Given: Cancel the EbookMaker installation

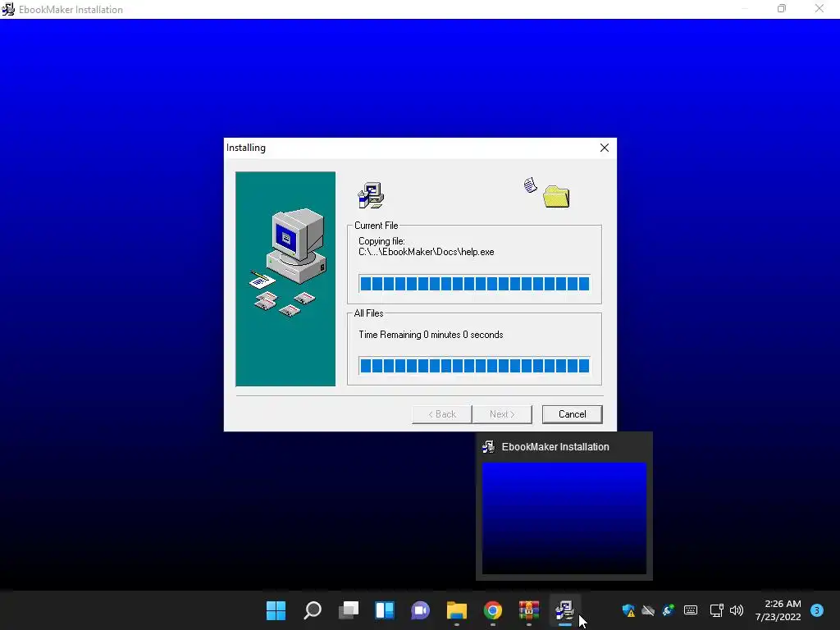Looking at the screenshot, I should click(572, 414).
